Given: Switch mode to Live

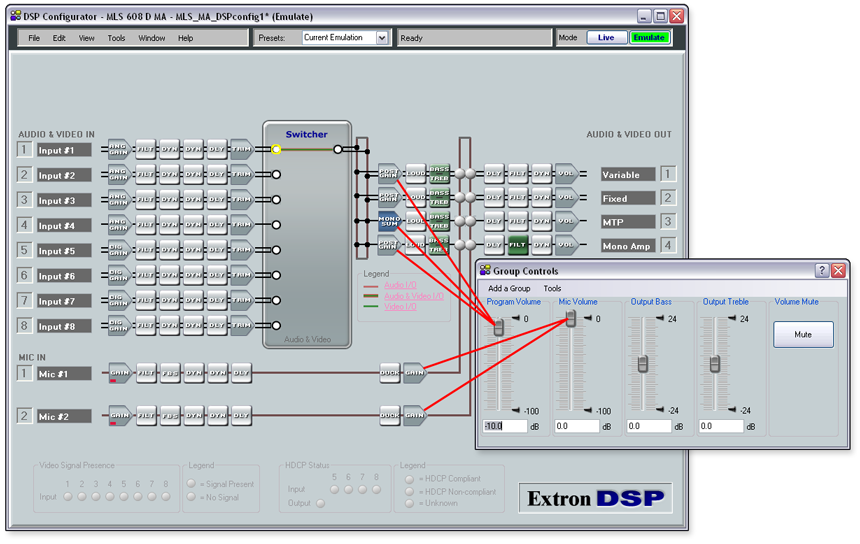Looking at the screenshot, I should coord(606,38).
